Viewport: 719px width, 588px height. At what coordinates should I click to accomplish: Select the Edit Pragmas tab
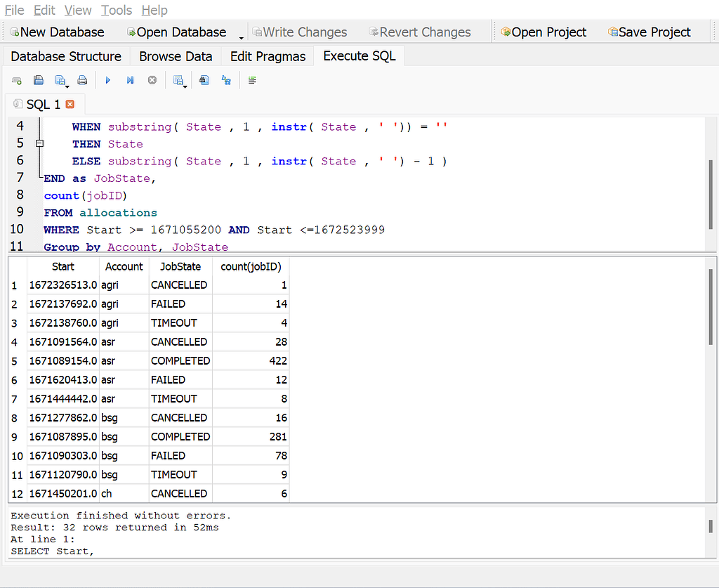coord(268,56)
